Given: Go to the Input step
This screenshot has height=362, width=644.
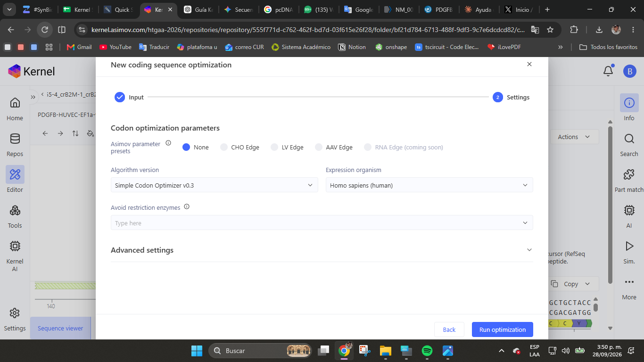Looking at the screenshot, I should (x=129, y=97).
